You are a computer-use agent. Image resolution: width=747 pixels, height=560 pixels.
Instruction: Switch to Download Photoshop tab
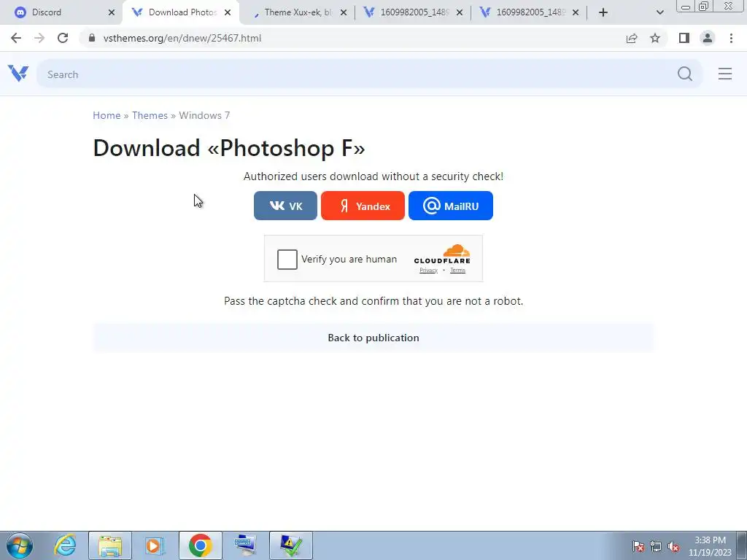(181, 12)
